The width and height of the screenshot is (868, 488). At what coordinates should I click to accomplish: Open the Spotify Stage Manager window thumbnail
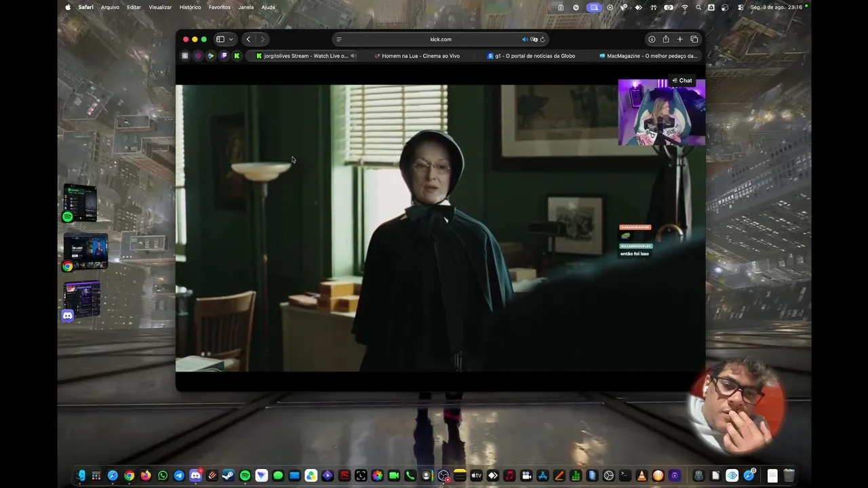pyautogui.click(x=80, y=203)
